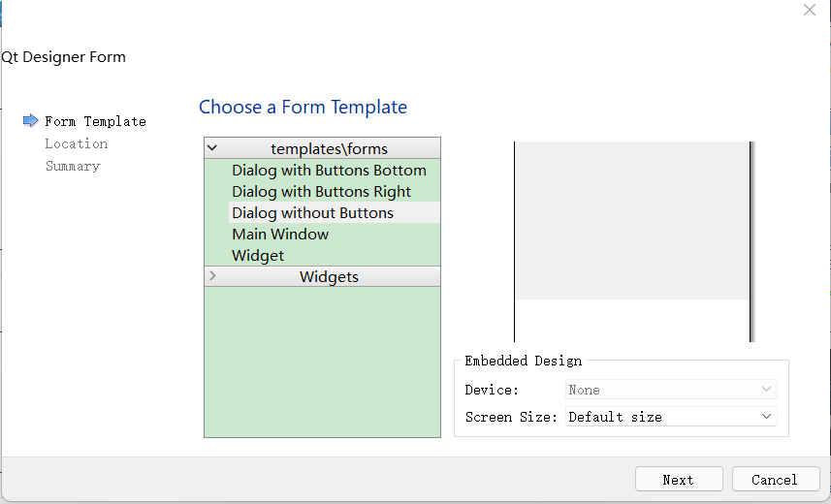The image size is (831, 504).
Task: Open the Screen Size dropdown
Action: click(x=671, y=417)
